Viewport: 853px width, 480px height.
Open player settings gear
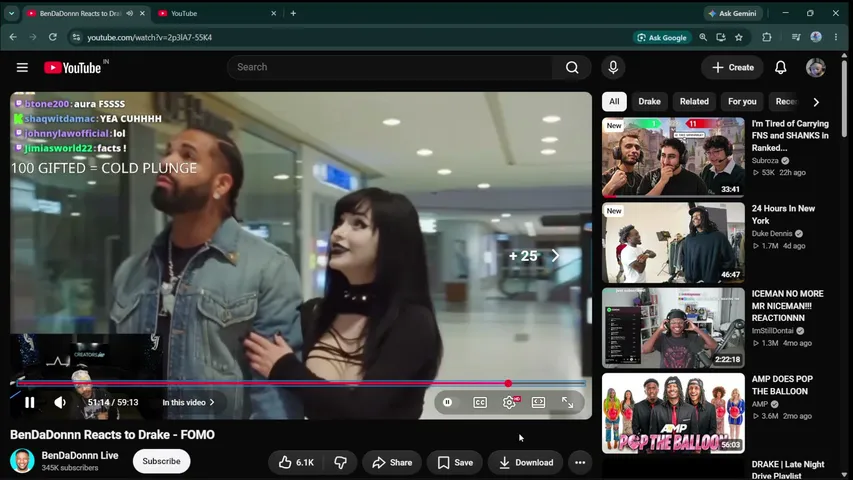pos(510,402)
